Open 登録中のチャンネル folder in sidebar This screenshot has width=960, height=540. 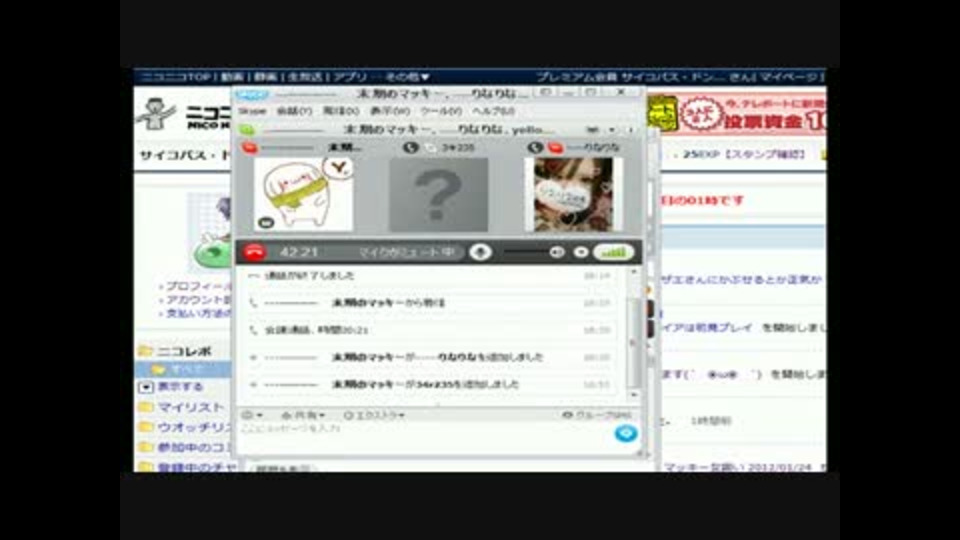click(x=195, y=467)
